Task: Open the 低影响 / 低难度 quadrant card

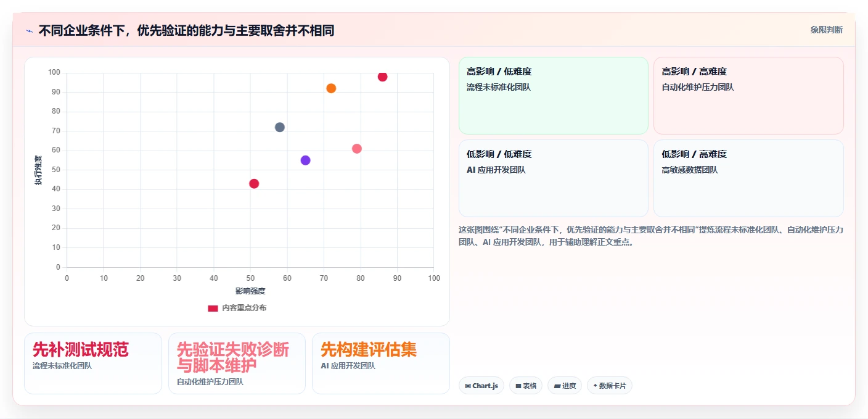Action: (553, 178)
